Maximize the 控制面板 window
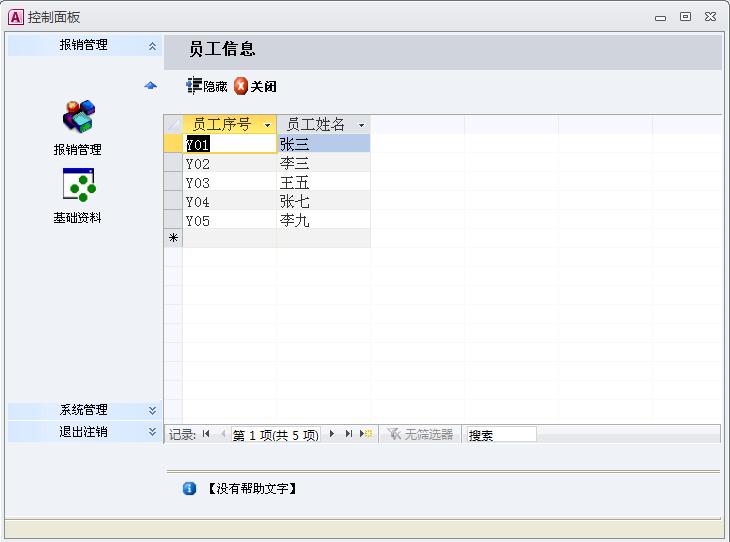730x542 pixels. click(685, 17)
